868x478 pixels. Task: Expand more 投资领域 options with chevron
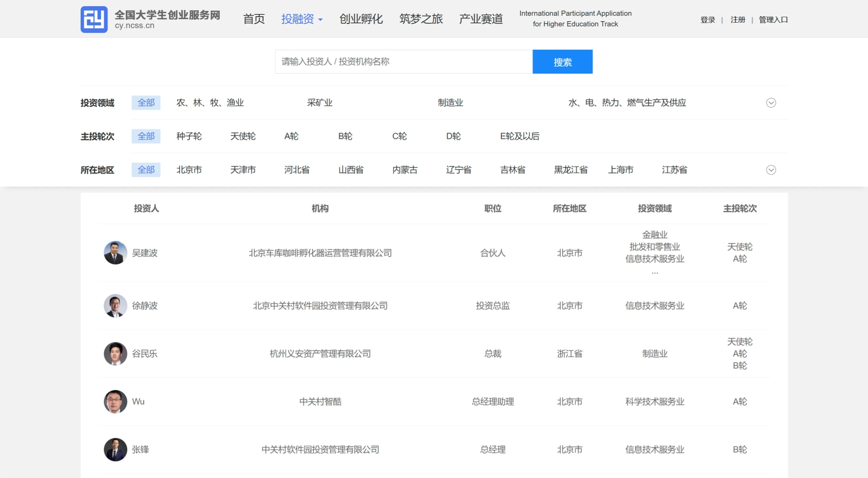point(771,103)
